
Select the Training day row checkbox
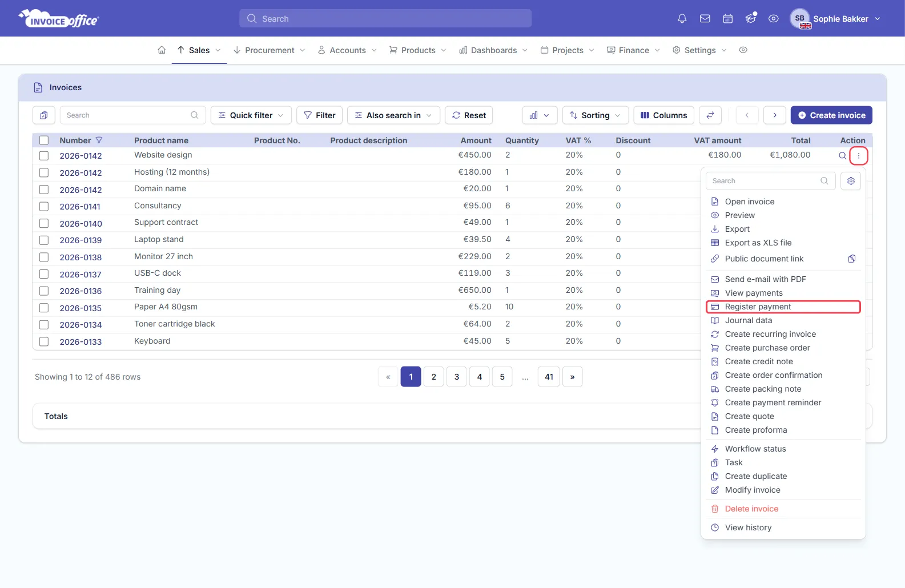point(44,291)
